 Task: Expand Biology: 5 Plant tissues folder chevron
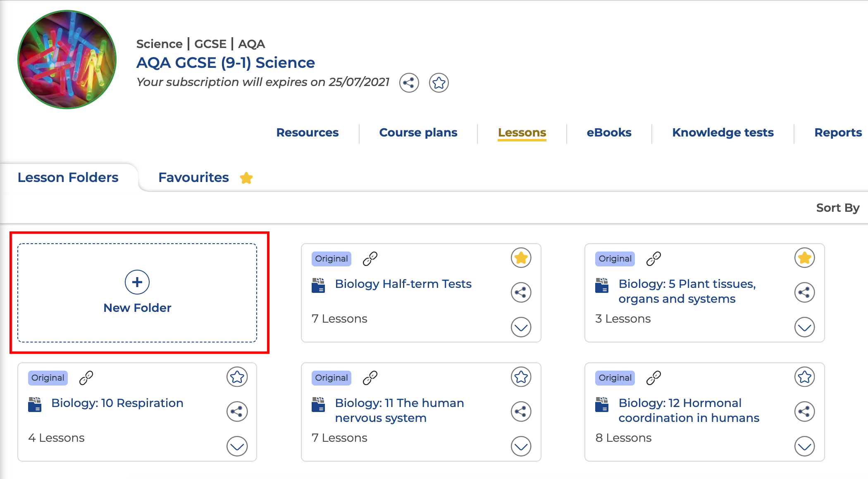(804, 327)
